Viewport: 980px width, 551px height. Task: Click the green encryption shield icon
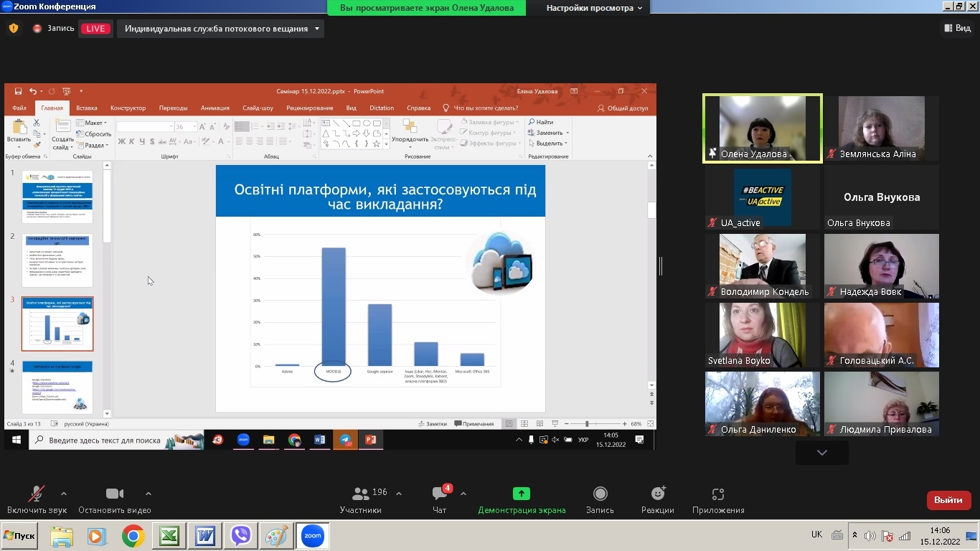pos(13,29)
